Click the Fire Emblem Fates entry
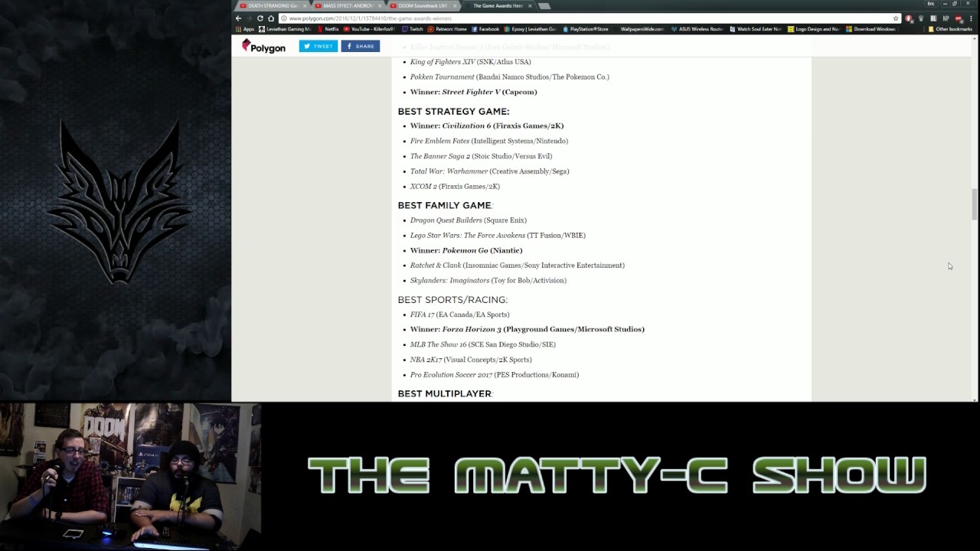 [488, 141]
